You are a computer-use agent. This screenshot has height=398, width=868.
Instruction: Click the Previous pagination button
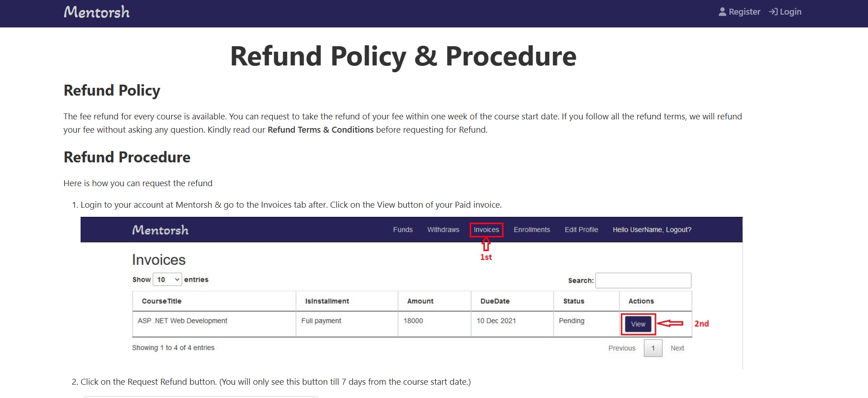[x=622, y=348]
